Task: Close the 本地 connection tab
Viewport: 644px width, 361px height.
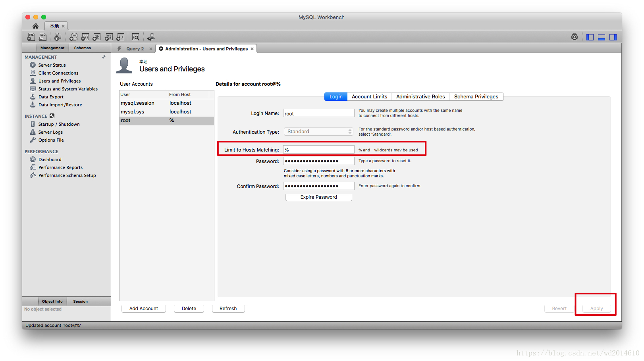Action: coord(63,26)
